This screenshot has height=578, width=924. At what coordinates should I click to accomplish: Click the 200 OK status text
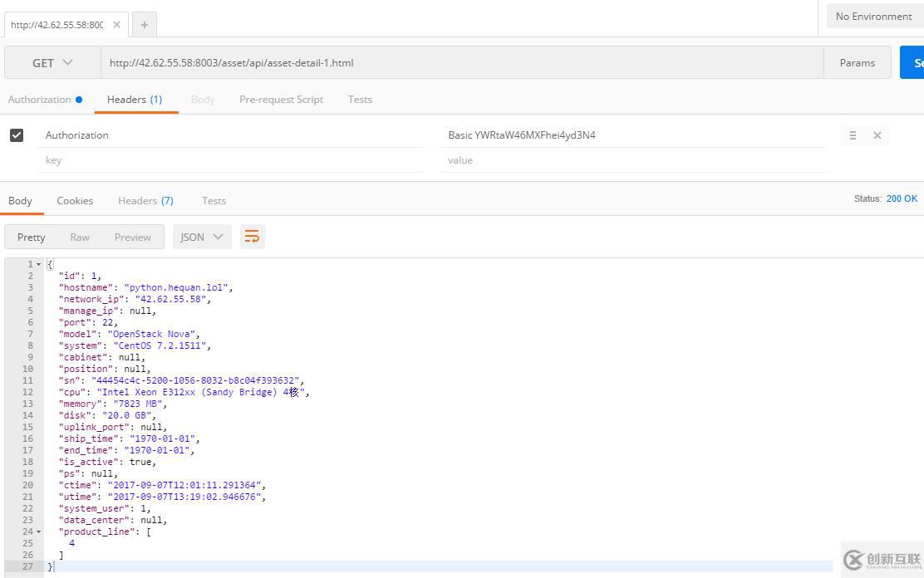(x=902, y=198)
